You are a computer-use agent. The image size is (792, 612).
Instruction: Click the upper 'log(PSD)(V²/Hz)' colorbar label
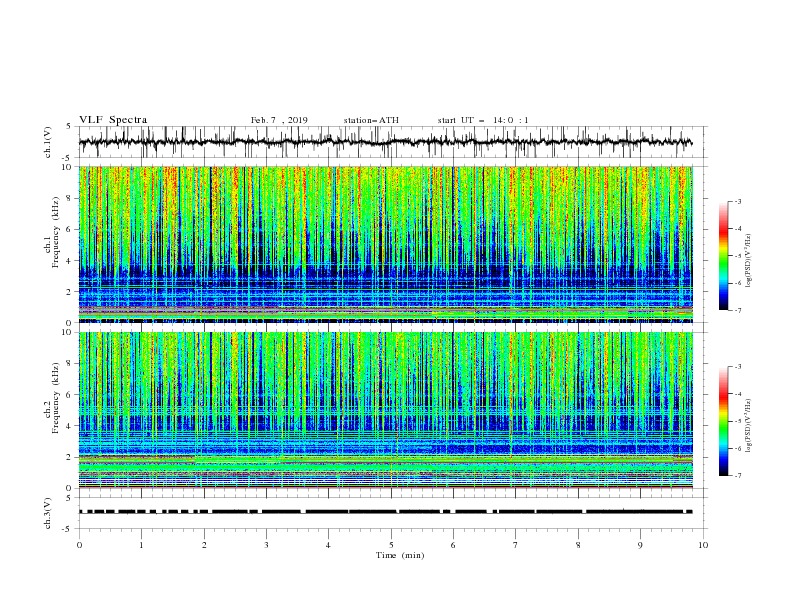pos(748,261)
